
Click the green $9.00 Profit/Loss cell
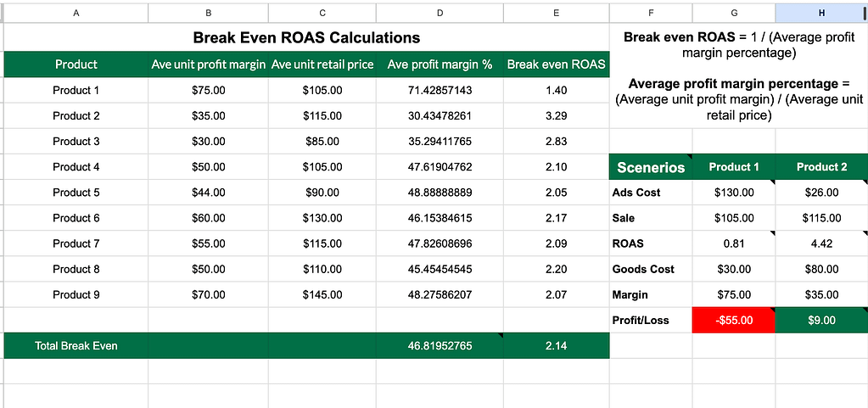click(821, 321)
